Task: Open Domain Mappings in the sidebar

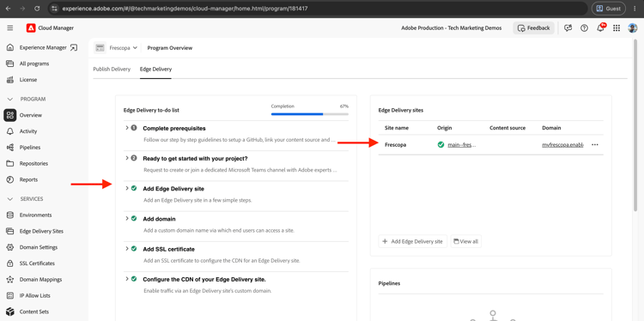Action: point(40,280)
